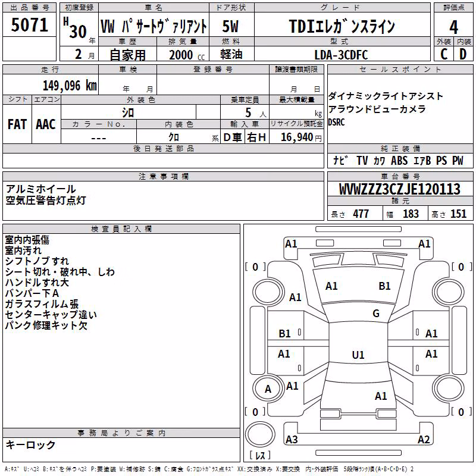This screenshot has height=476, width=476.
Task: Click the B1 mark on the hood
Action: click(x=384, y=286)
